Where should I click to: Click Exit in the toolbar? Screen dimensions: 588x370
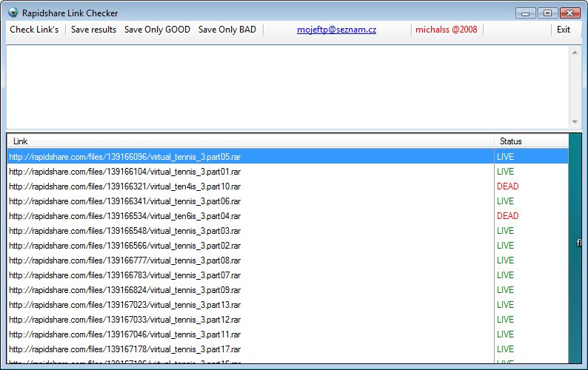click(564, 30)
